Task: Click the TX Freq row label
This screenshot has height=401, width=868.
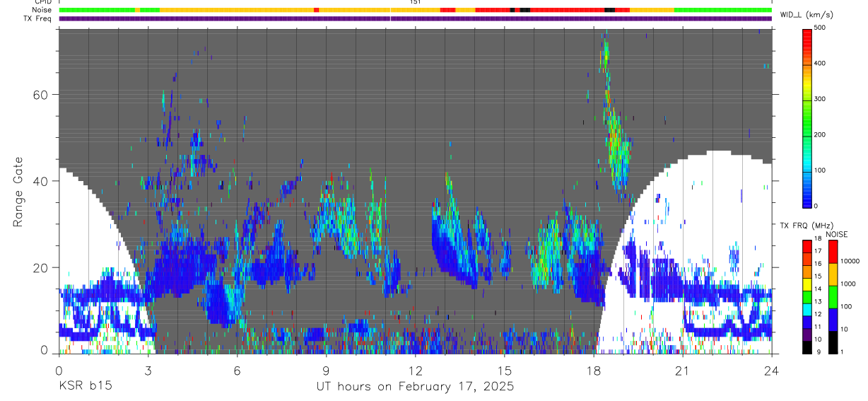Action: (38, 18)
